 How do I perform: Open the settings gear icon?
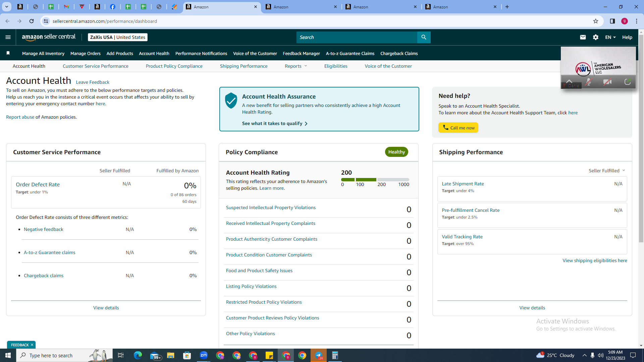point(596,37)
